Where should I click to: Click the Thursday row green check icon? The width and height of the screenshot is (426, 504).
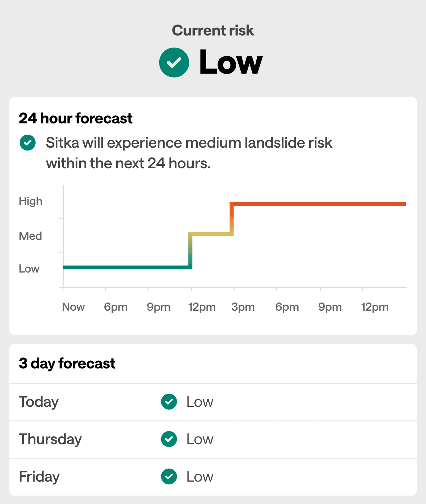[169, 439]
